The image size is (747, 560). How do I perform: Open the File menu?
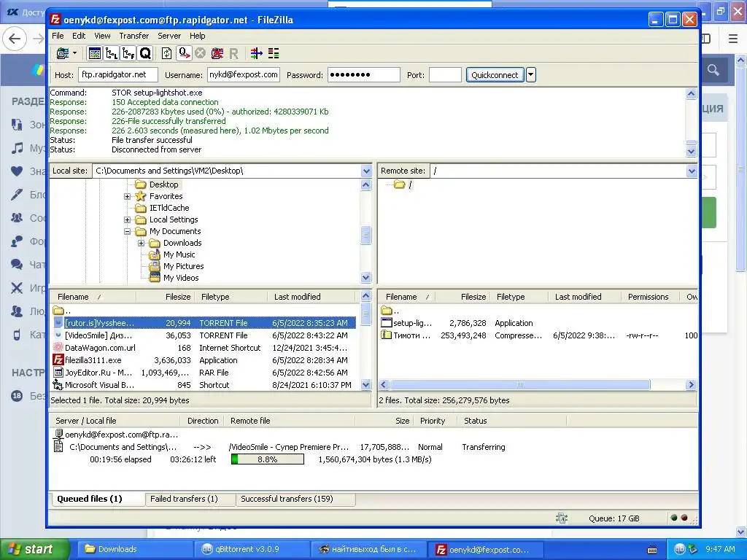point(58,36)
